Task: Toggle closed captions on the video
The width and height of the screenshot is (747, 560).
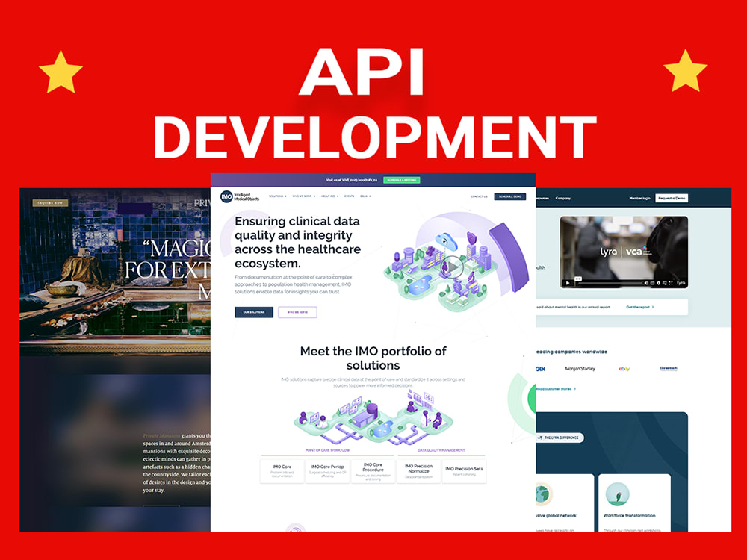Action: 652,282
